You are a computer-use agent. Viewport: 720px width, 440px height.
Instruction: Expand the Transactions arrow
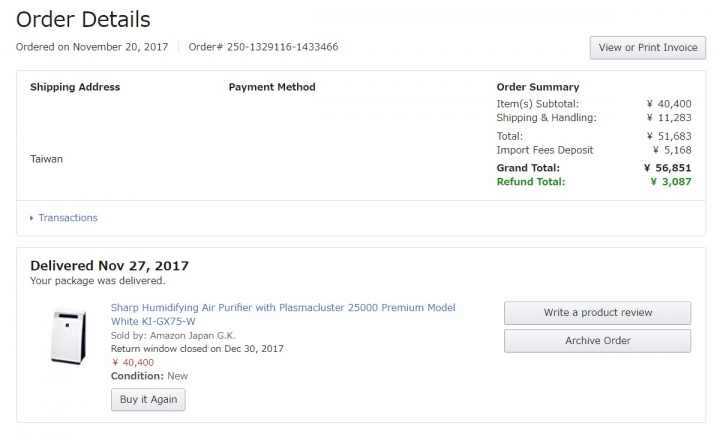[32, 218]
